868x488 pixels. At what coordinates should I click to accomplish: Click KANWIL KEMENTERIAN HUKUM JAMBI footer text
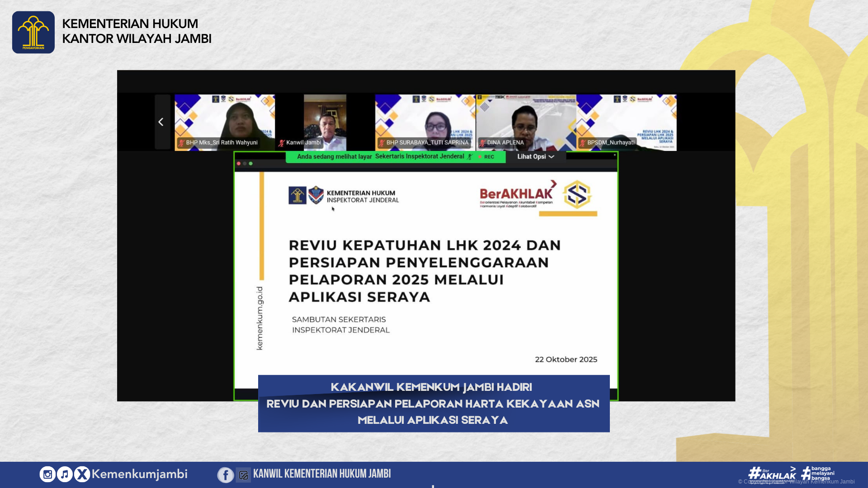coord(322,474)
